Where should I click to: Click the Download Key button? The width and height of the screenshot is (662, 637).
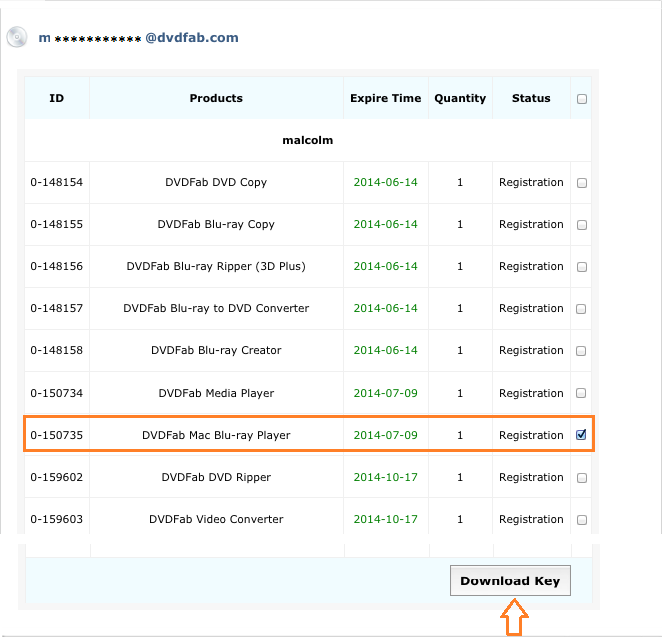[510, 580]
